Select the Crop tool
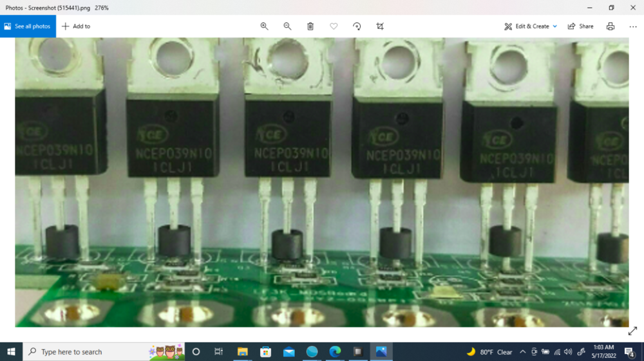644x361 pixels. click(x=380, y=26)
